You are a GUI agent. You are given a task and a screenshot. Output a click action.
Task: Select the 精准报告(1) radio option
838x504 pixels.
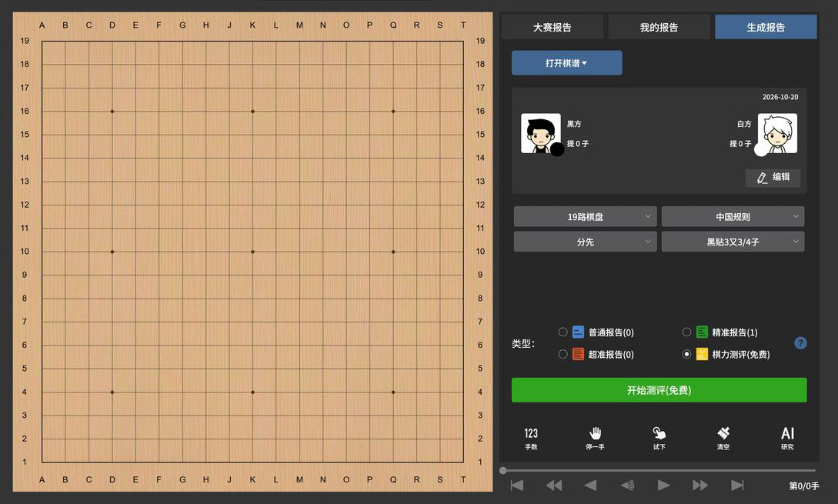[686, 332]
